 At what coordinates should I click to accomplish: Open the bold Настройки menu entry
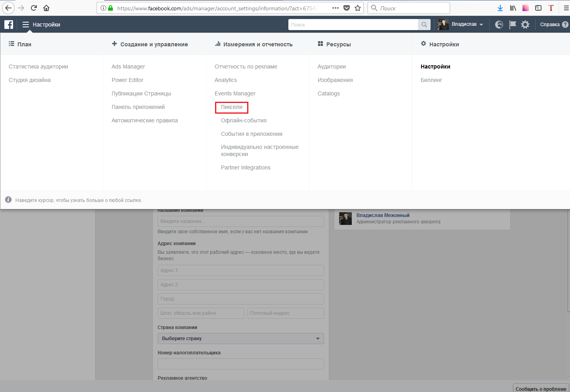(x=435, y=67)
